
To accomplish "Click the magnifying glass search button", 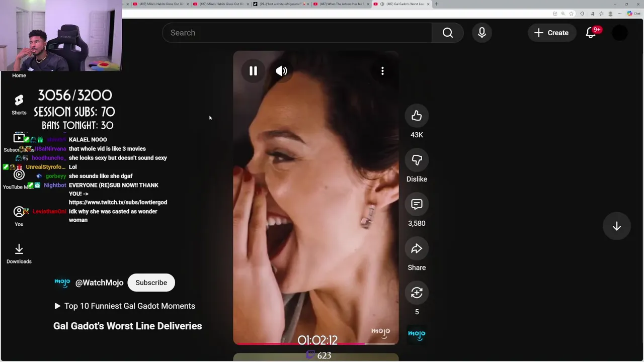I will (448, 33).
